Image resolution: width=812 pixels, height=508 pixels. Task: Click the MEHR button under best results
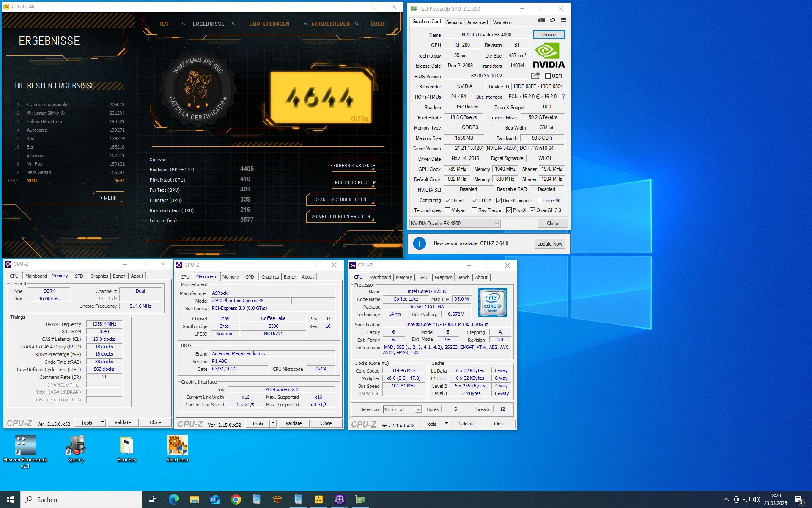(108, 198)
